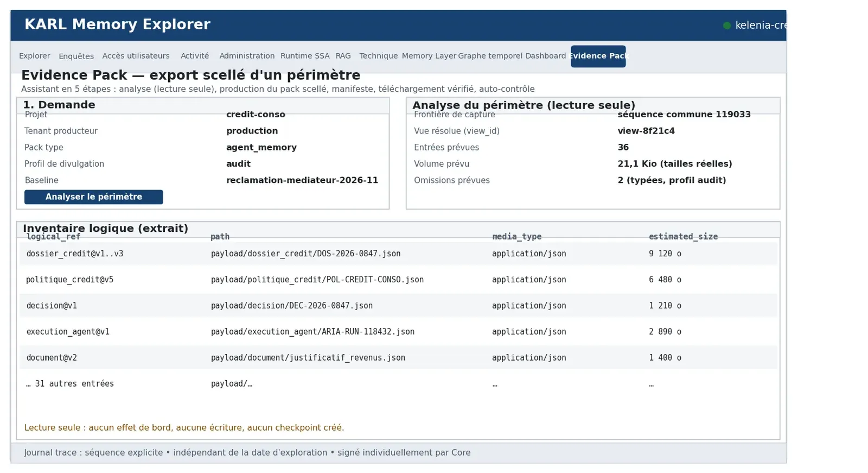Viewport: 868px width, 473px height.
Task: Select the execution_agent@v1 logical ref
Action: 68,332
